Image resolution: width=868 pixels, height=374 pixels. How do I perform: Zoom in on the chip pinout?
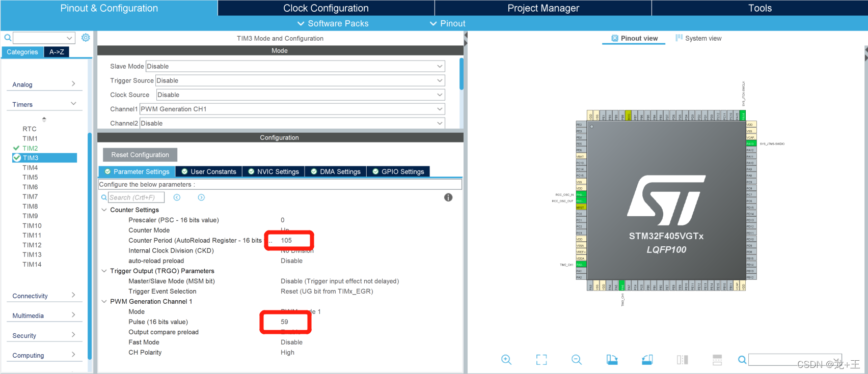(506, 360)
